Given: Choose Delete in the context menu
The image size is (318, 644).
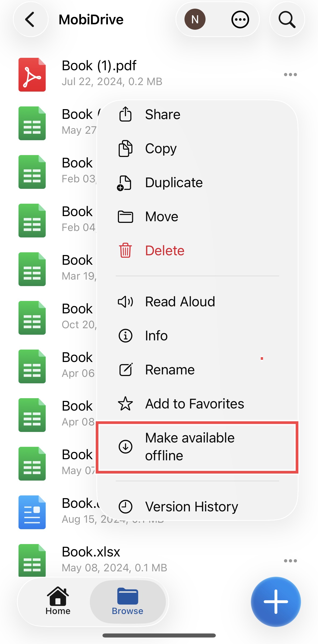Looking at the screenshot, I should [197, 250].
